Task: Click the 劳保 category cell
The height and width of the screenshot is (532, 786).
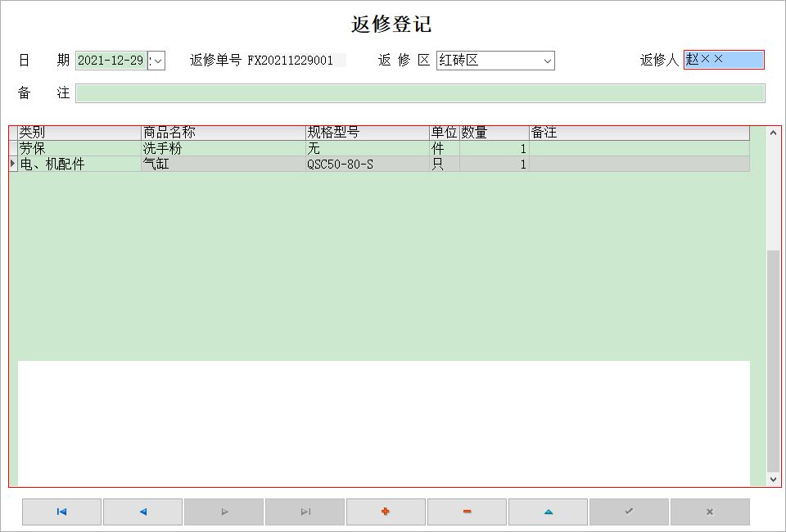Action: (79, 148)
